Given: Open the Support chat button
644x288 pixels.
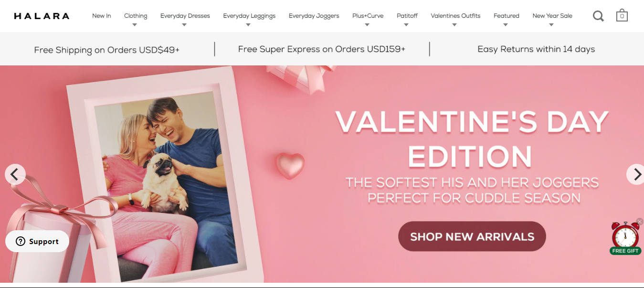Looking at the screenshot, I should click(37, 241).
